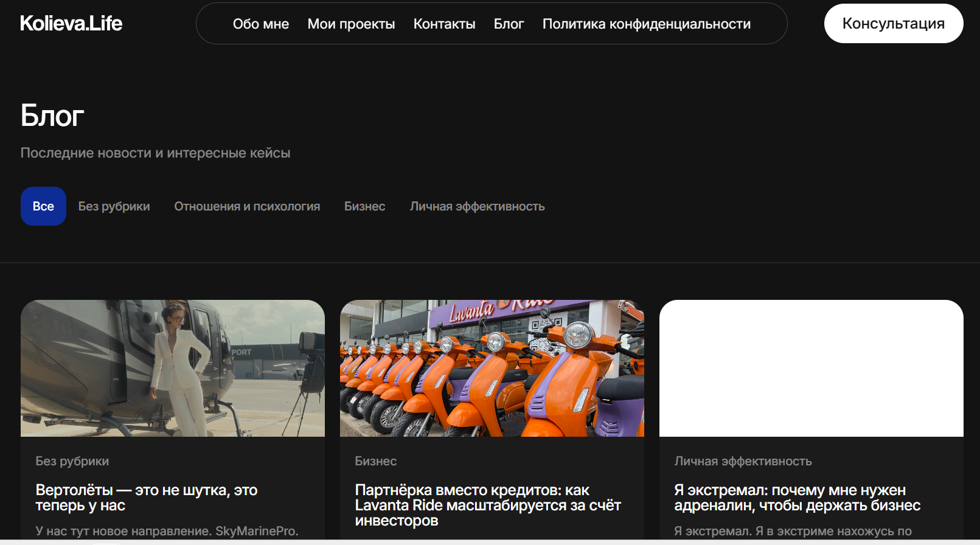Open the blank white post thumbnail

(x=811, y=368)
